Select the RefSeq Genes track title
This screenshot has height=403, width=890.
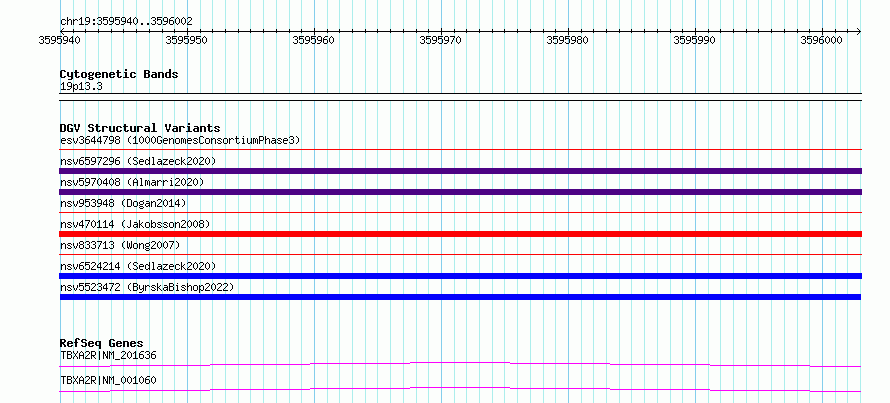coord(101,343)
